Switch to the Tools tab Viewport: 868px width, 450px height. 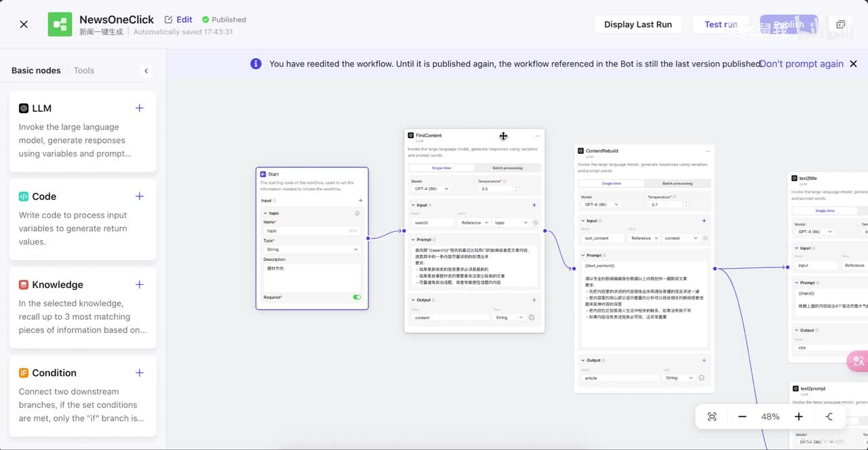click(x=84, y=70)
